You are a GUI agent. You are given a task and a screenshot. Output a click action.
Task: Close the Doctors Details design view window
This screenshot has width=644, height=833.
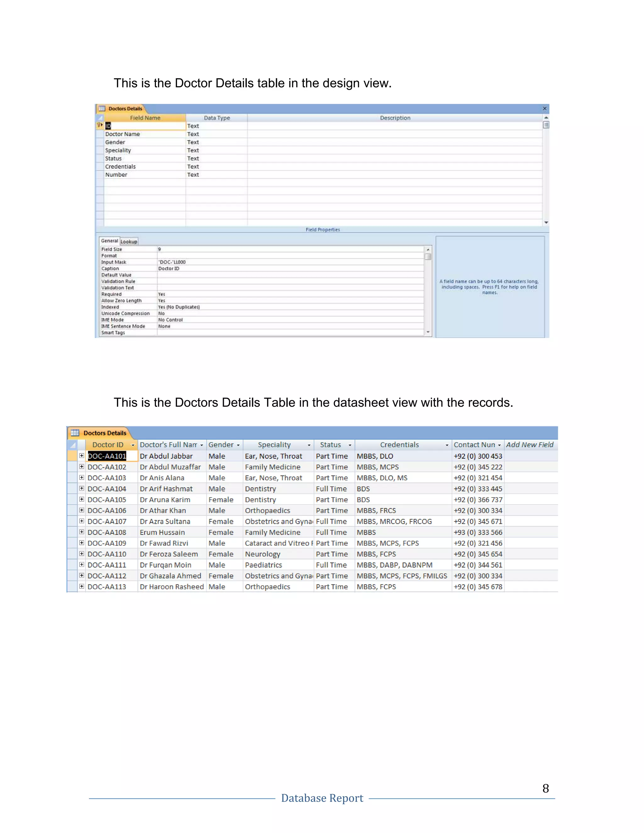(544, 109)
